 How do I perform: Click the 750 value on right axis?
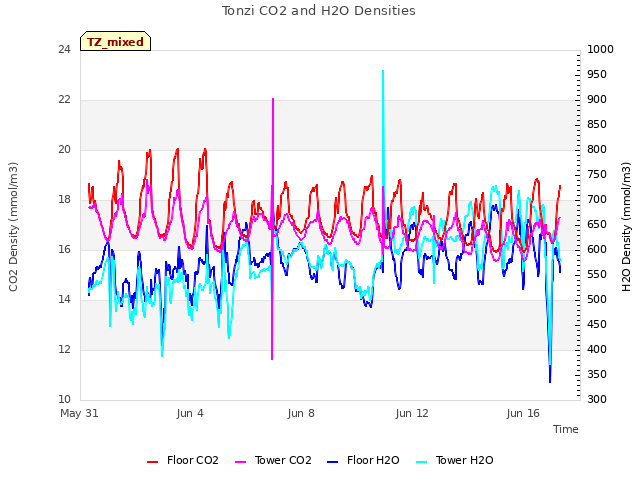[597, 175]
